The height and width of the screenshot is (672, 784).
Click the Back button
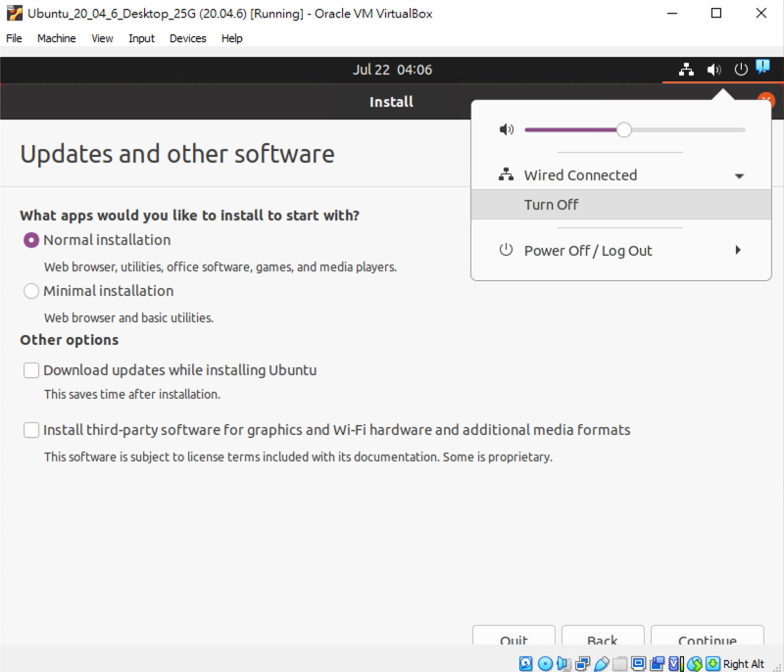point(602,641)
